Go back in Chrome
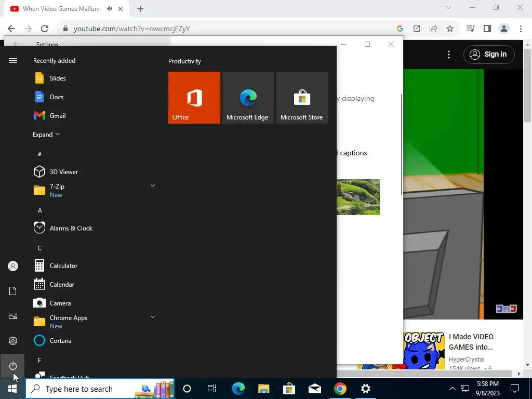This screenshot has width=532, height=399. [x=11, y=29]
